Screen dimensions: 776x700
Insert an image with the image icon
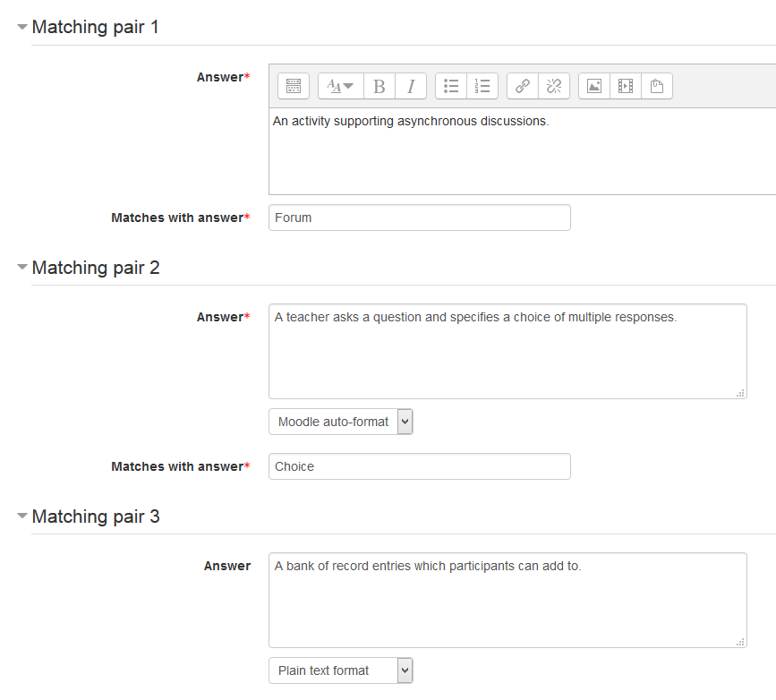pos(594,86)
